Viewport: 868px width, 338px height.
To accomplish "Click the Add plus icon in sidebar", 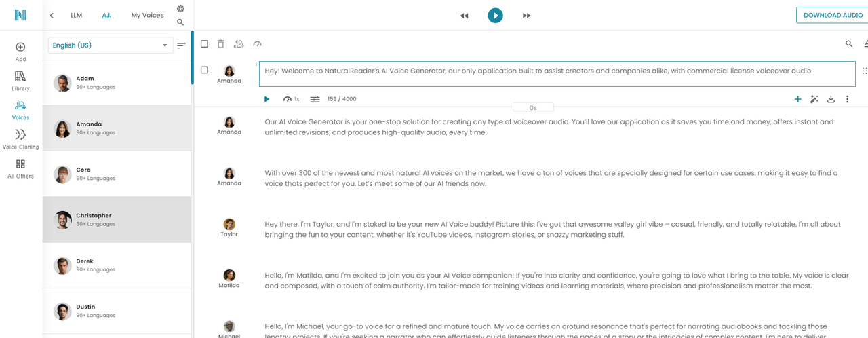I will [20, 47].
